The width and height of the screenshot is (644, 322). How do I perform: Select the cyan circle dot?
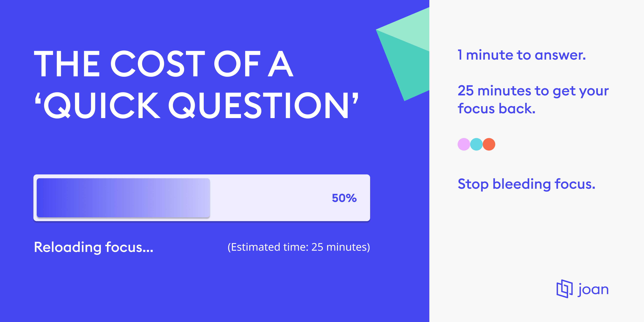476,144
